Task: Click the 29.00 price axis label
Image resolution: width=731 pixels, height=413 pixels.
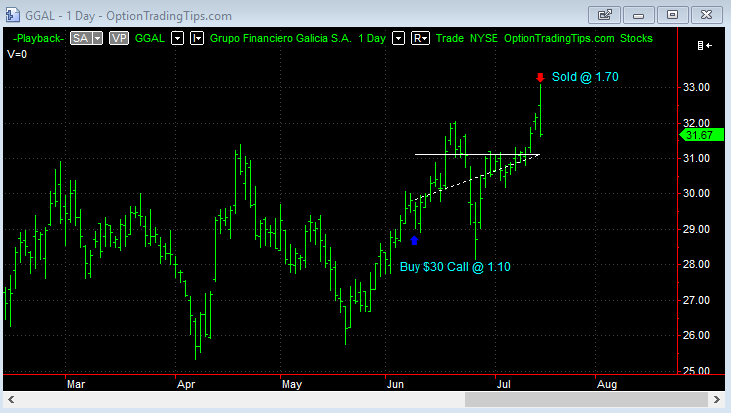Action: coord(696,229)
